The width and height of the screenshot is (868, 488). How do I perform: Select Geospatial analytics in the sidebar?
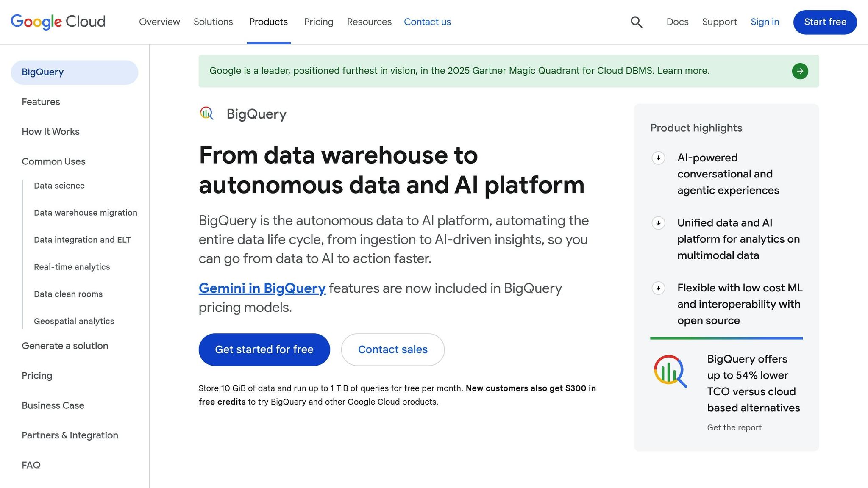[x=74, y=321]
